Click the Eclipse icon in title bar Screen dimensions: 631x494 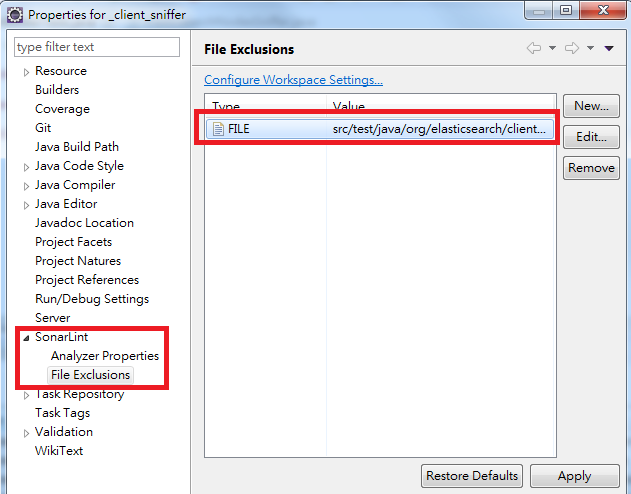click(x=15, y=15)
